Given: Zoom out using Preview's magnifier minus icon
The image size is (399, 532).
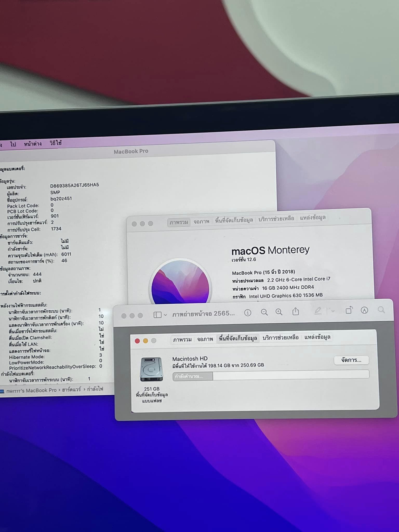Looking at the screenshot, I should click(264, 312).
